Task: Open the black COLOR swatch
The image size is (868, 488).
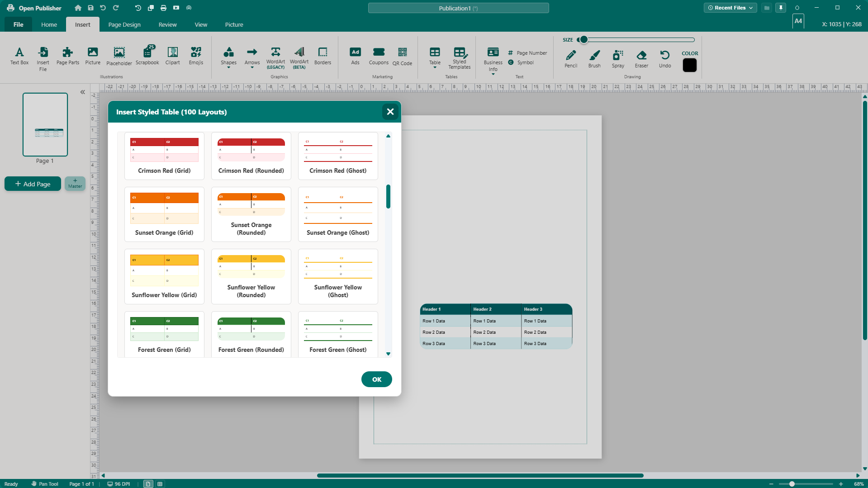Action: [x=689, y=65]
